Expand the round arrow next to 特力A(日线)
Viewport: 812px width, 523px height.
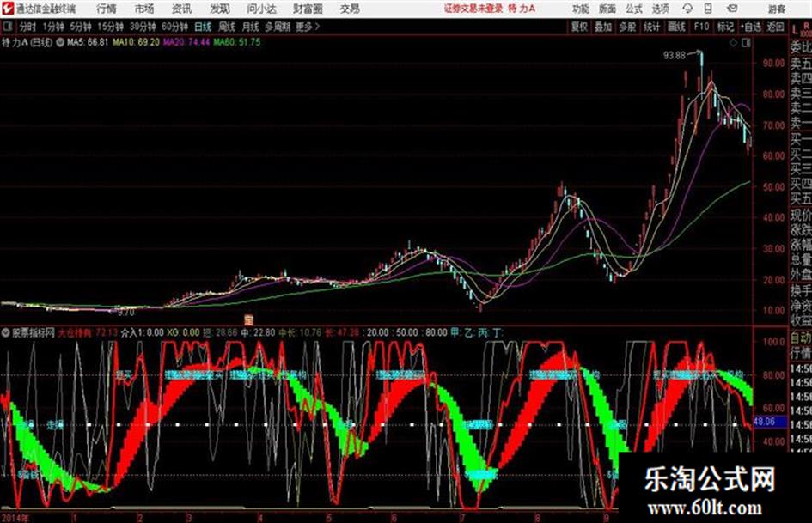pos(60,42)
